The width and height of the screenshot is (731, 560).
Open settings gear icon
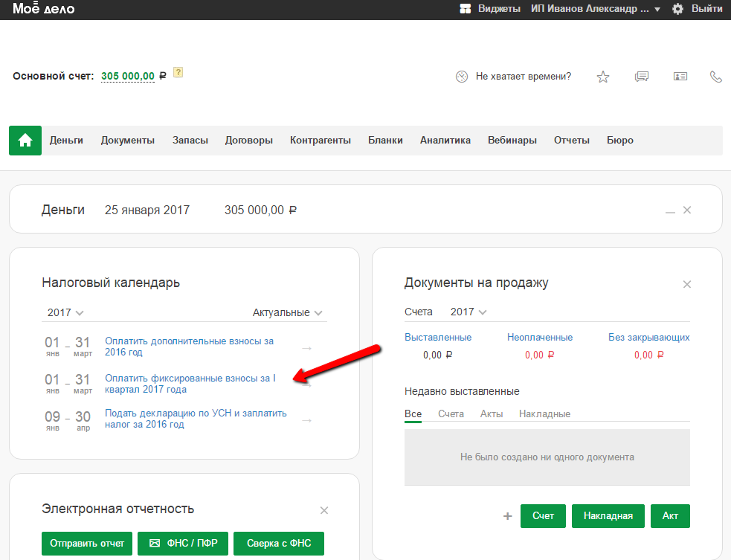(x=677, y=9)
